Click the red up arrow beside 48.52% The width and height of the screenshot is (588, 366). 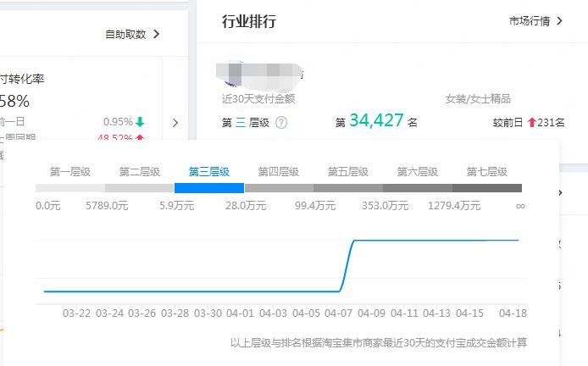[x=140, y=138]
